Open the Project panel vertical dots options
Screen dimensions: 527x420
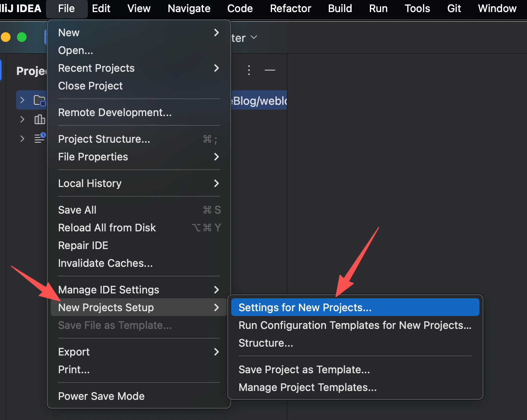click(x=249, y=70)
